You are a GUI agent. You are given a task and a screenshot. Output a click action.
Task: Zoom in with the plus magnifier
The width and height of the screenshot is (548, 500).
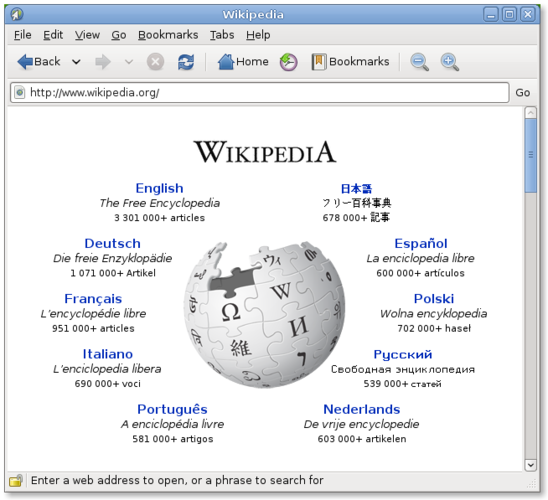[449, 62]
